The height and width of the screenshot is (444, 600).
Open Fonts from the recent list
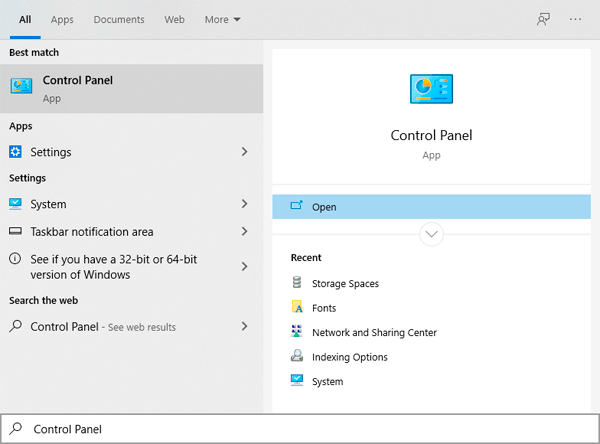324,308
